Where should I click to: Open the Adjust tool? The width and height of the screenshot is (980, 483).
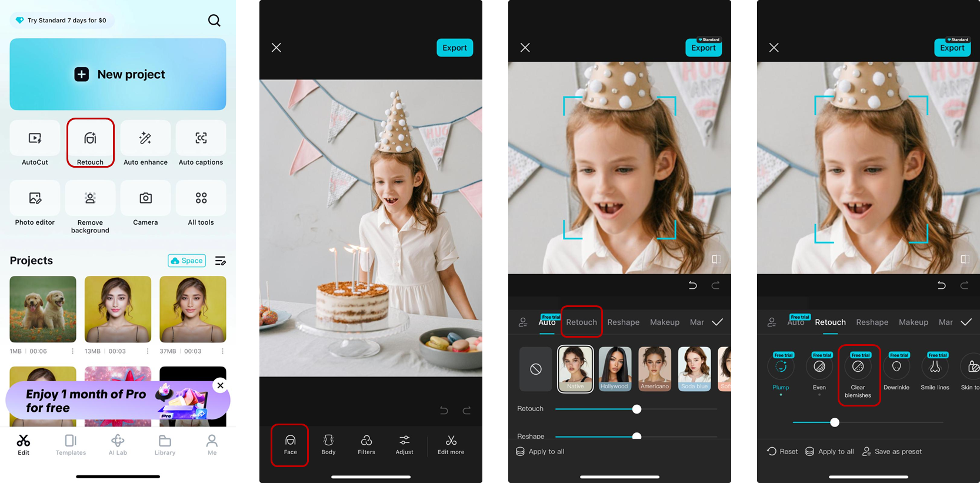[404, 445]
